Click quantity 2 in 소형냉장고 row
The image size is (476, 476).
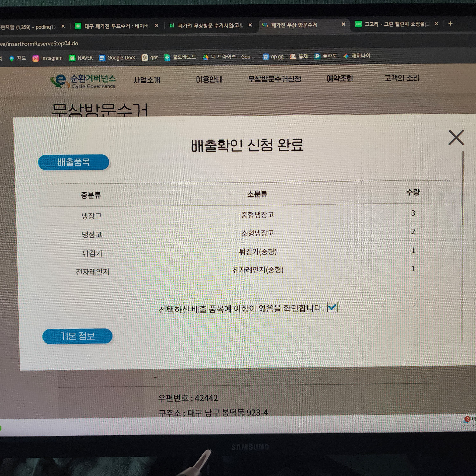pyautogui.click(x=413, y=232)
